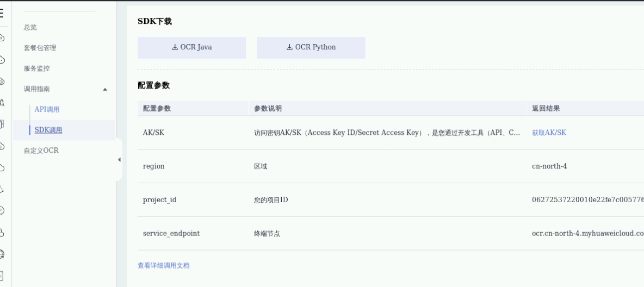The height and width of the screenshot is (287, 644).
Task: Click the AK/SK parameter cell
Action: click(x=153, y=133)
